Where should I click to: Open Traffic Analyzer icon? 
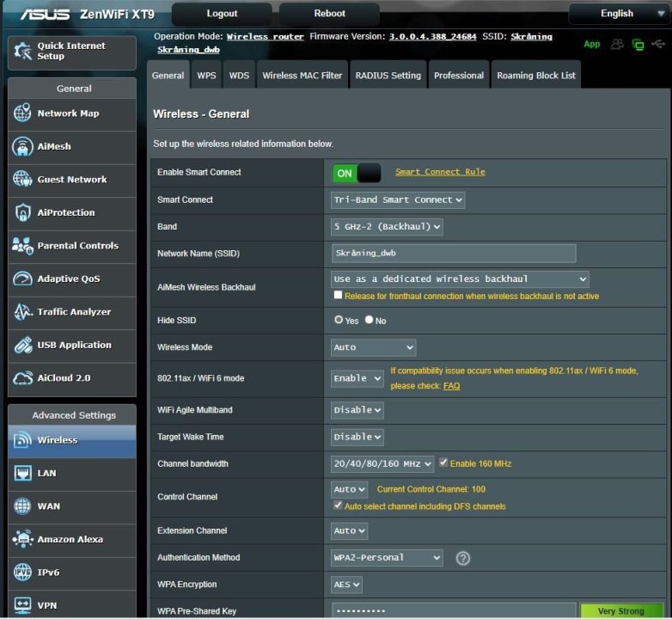point(22,312)
